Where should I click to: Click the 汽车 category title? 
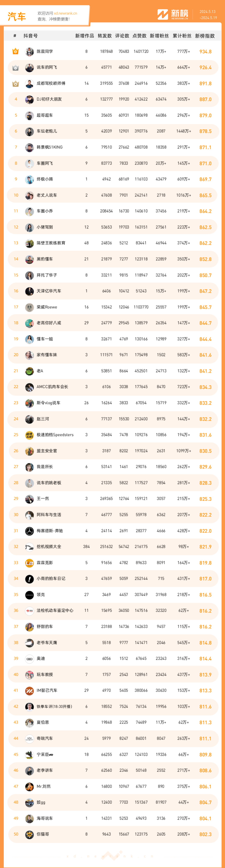(x=17, y=16)
